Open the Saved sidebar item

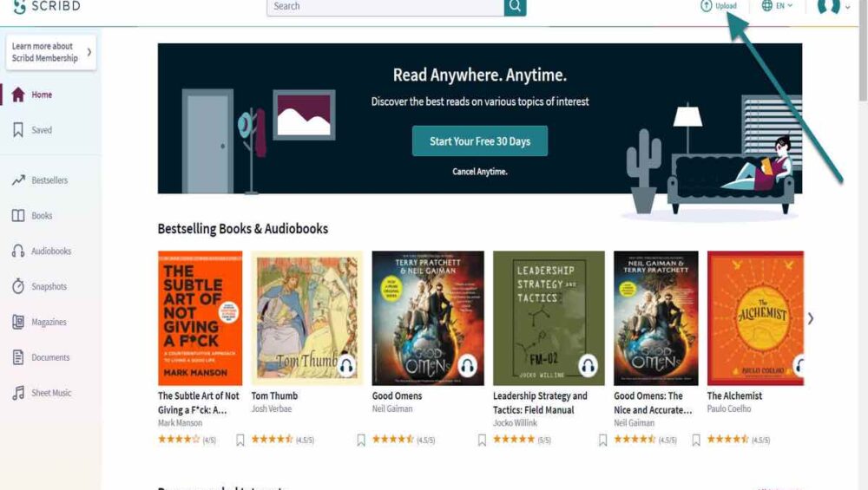[x=42, y=130]
